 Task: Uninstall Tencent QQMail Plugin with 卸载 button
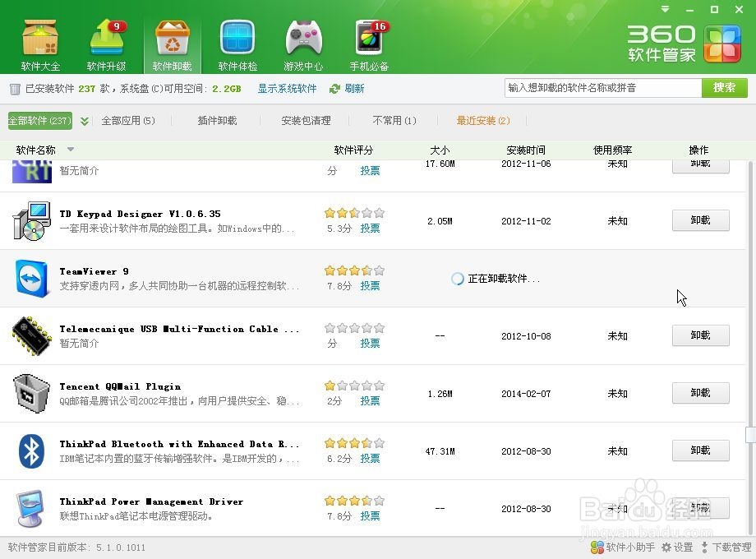pyautogui.click(x=701, y=393)
